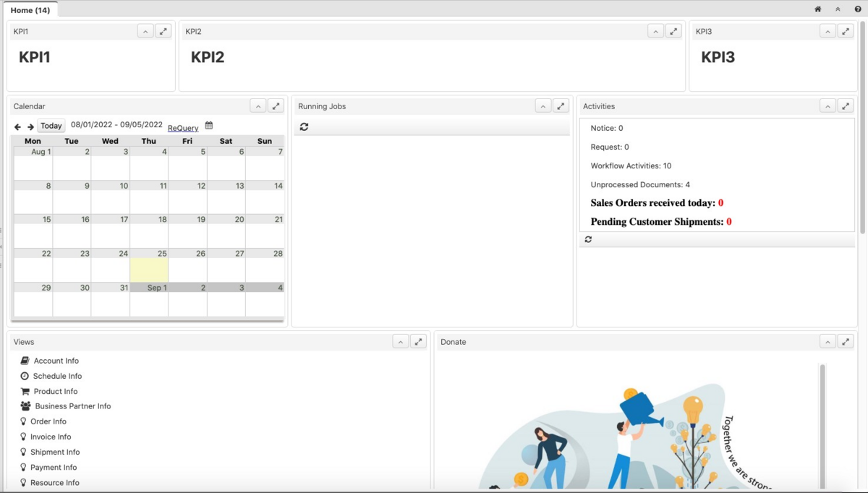Collapse the Activities panel

(827, 106)
